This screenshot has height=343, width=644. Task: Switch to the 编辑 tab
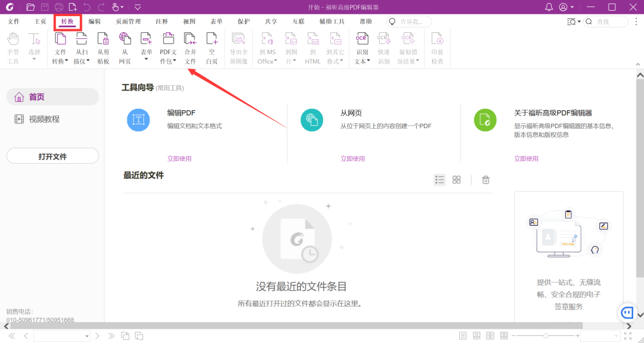(94, 22)
